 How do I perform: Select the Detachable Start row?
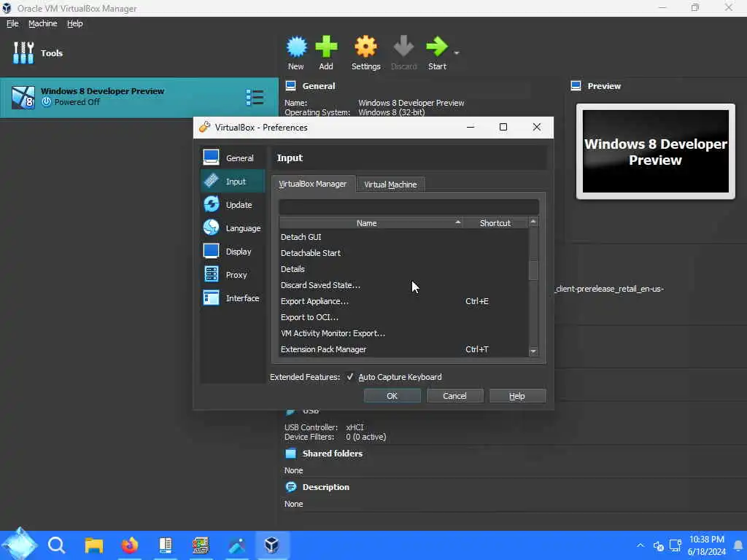403,253
